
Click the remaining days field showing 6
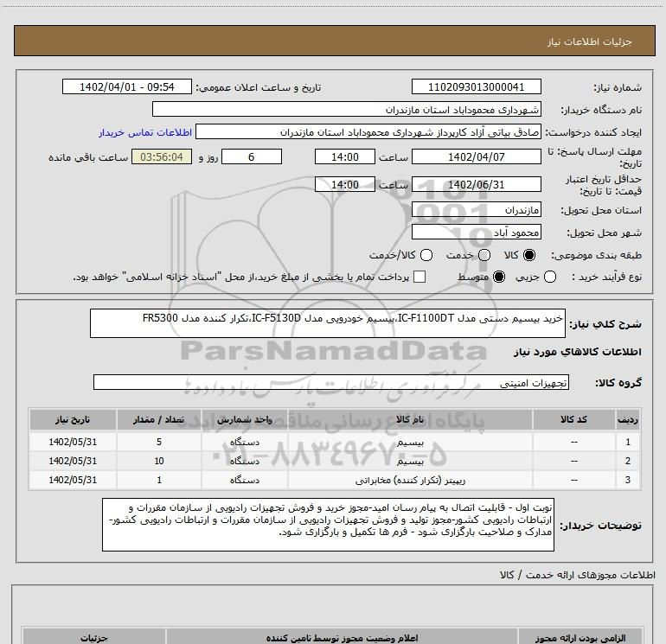click(x=252, y=156)
